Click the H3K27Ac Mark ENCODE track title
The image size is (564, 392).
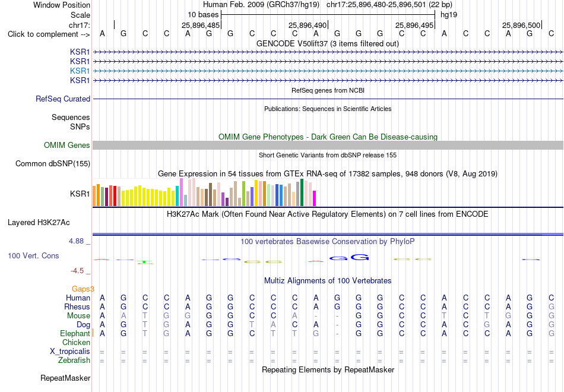(x=328, y=214)
